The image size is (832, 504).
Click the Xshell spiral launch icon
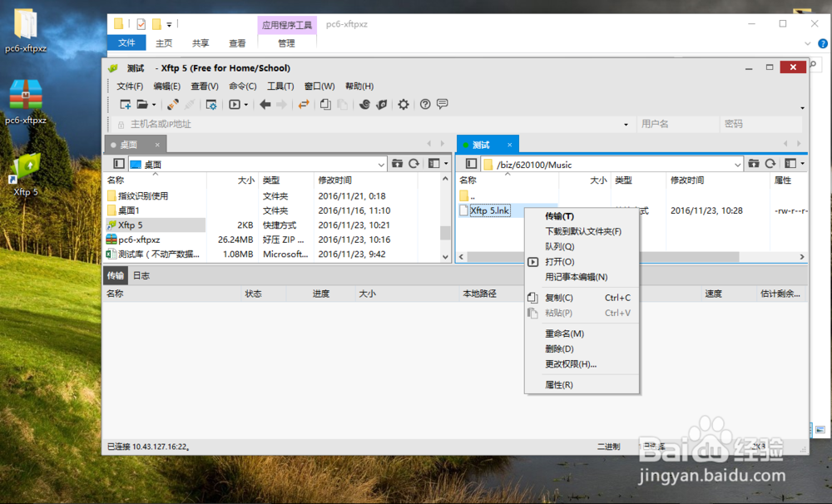click(x=364, y=105)
